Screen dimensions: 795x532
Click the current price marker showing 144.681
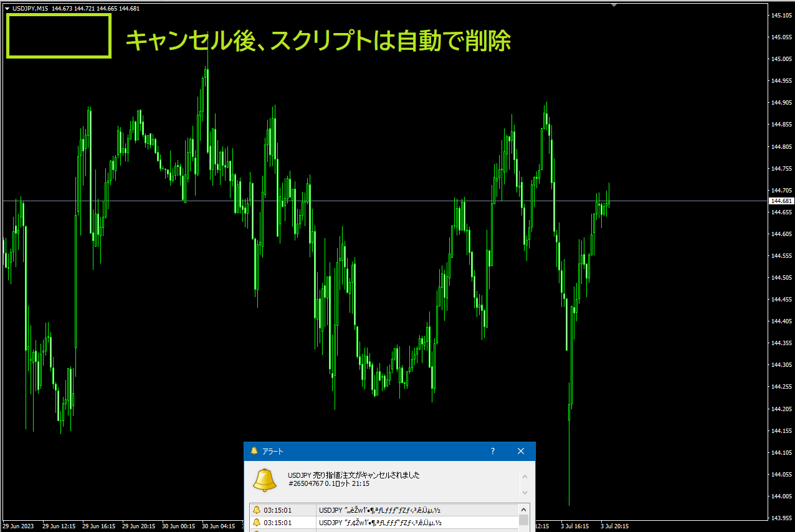tap(780, 201)
